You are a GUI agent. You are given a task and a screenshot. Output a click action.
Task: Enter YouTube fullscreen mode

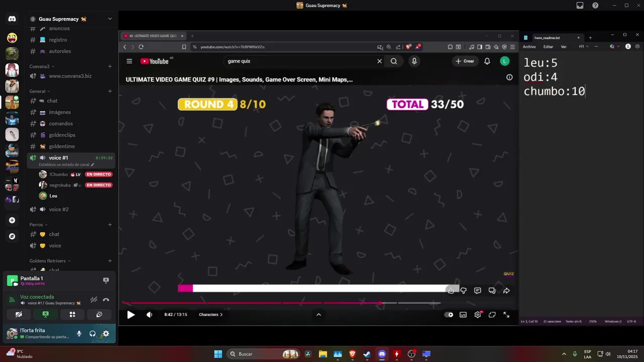pyautogui.click(x=507, y=315)
